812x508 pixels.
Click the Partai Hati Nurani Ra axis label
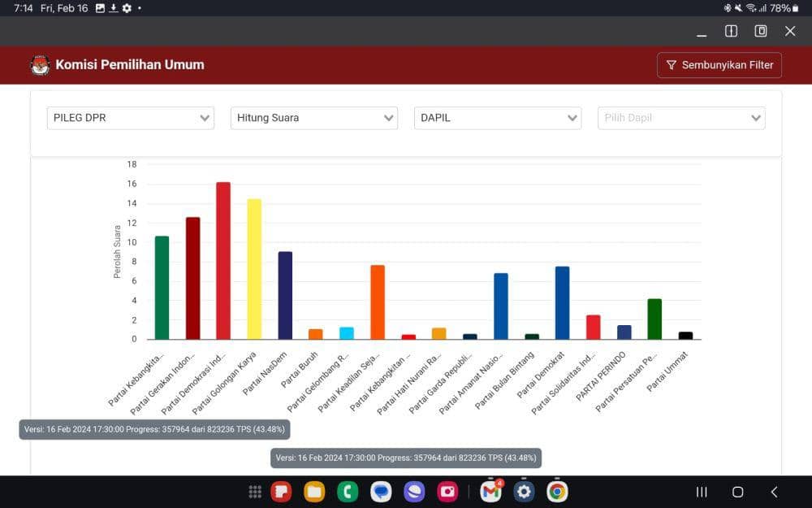pos(409,383)
